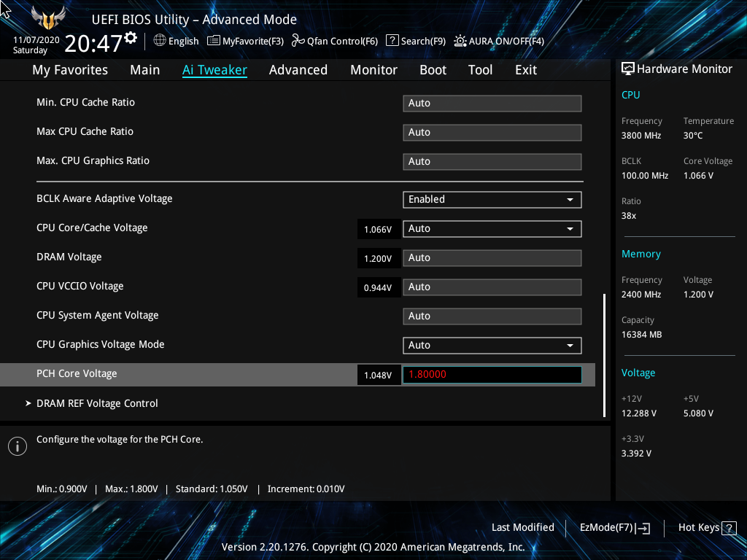Click the CPU VCCIO Voltage Auto field
Screen dimensions: 747x560
[x=492, y=287]
